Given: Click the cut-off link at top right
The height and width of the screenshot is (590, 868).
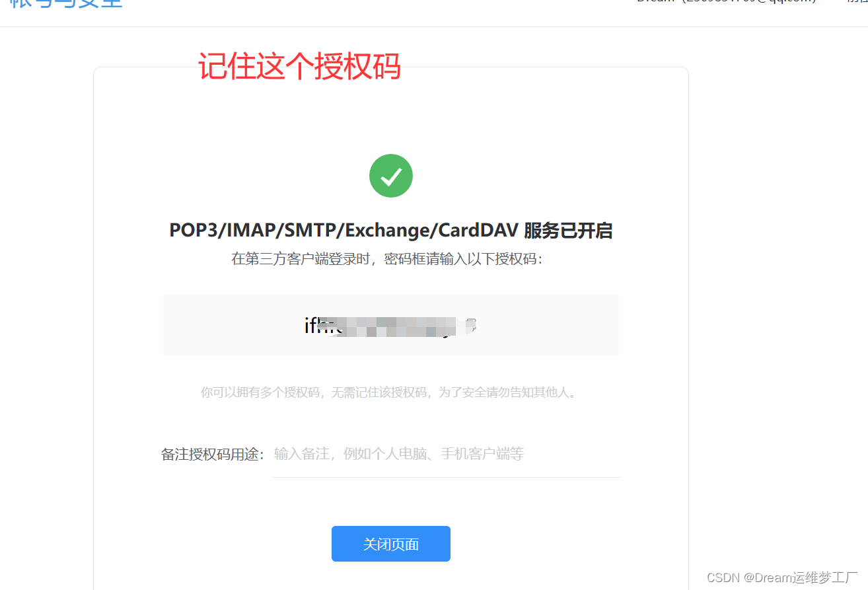Looking at the screenshot, I should 857,2.
